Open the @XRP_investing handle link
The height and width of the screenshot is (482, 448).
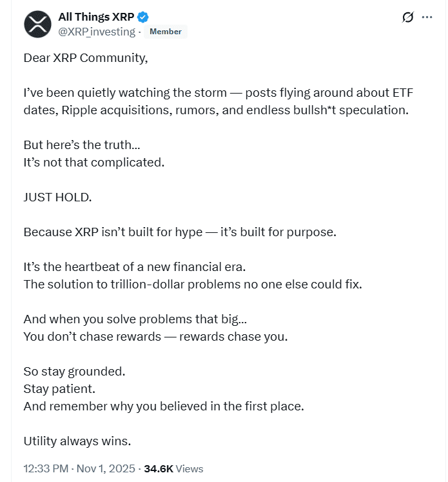97,32
